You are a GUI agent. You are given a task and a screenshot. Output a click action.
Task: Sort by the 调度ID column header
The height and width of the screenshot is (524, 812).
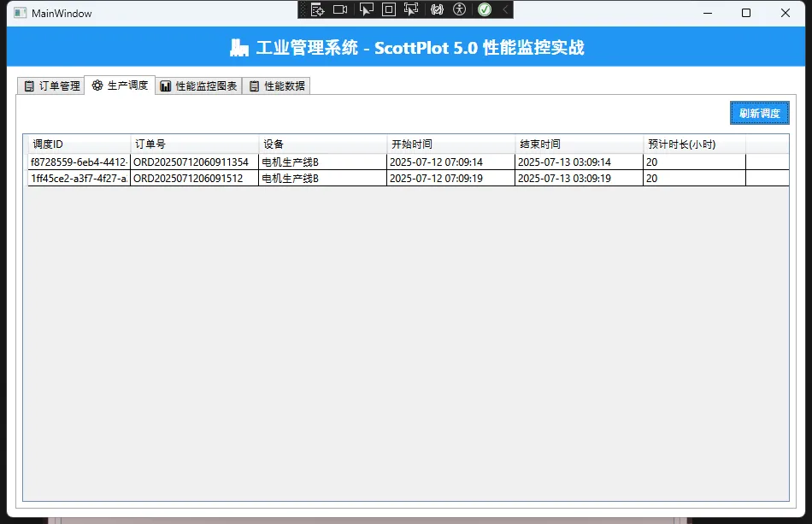(79, 144)
